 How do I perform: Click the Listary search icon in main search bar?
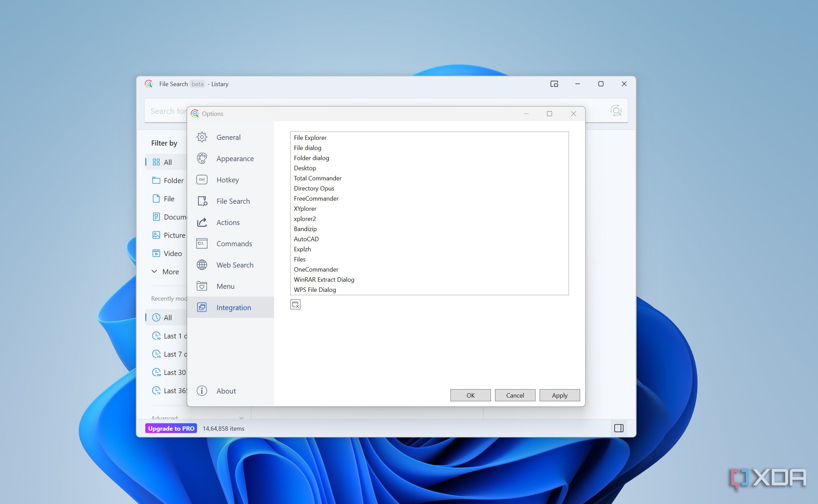(x=616, y=111)
